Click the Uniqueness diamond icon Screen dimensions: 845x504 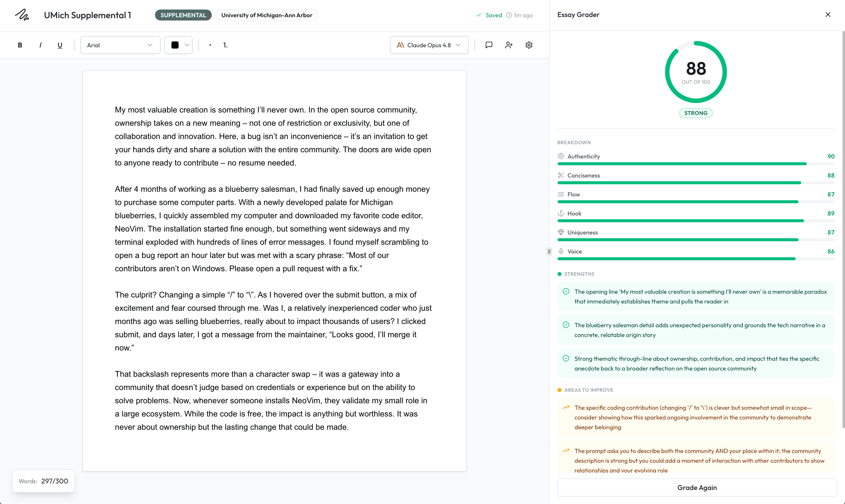click(561, 233)
